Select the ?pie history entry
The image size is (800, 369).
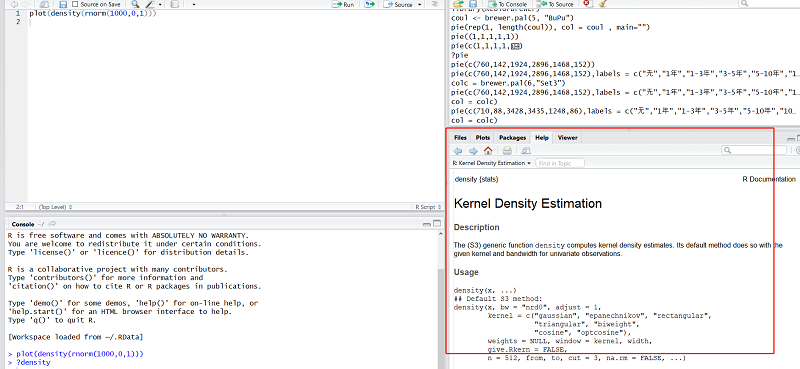coord(460,55)
